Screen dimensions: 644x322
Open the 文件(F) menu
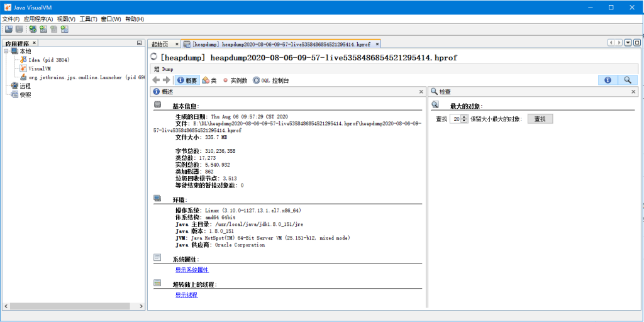(11, 19)
